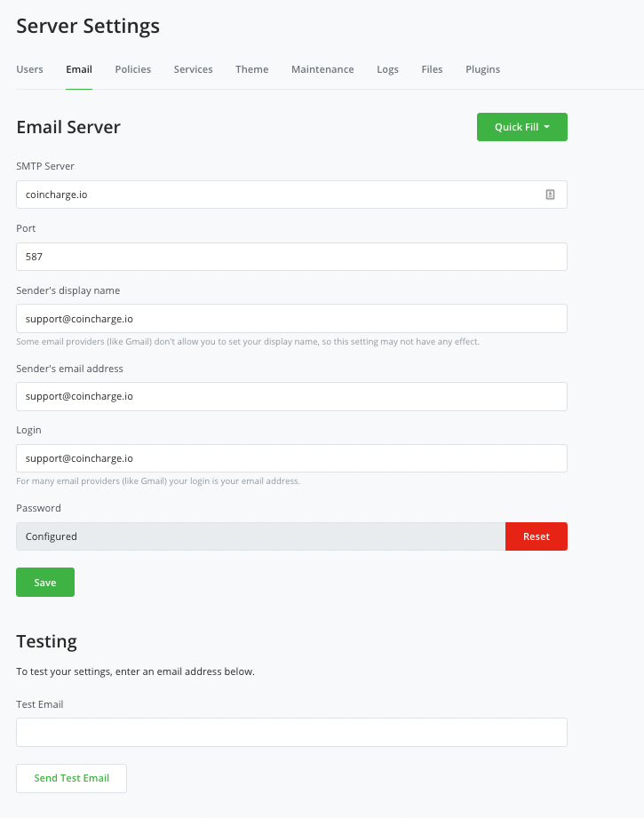Viewport: 644px width, 818px height.
Task: Select the Sender's display name field
Action: pyautogui.click(x=291, y=318)
